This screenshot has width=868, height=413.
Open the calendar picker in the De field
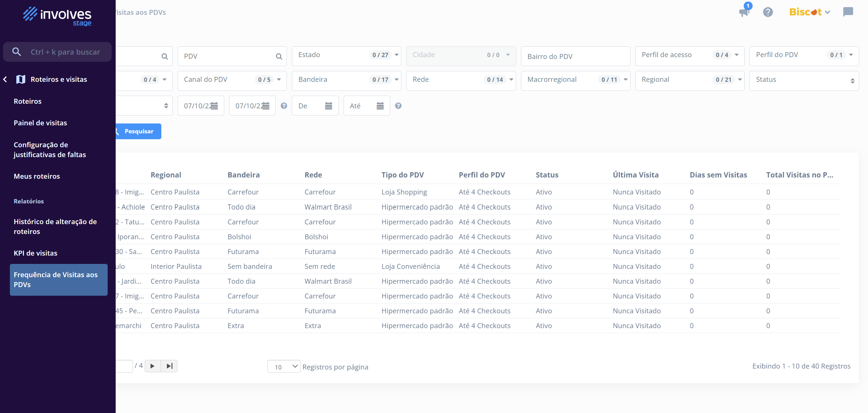(329, 106)
